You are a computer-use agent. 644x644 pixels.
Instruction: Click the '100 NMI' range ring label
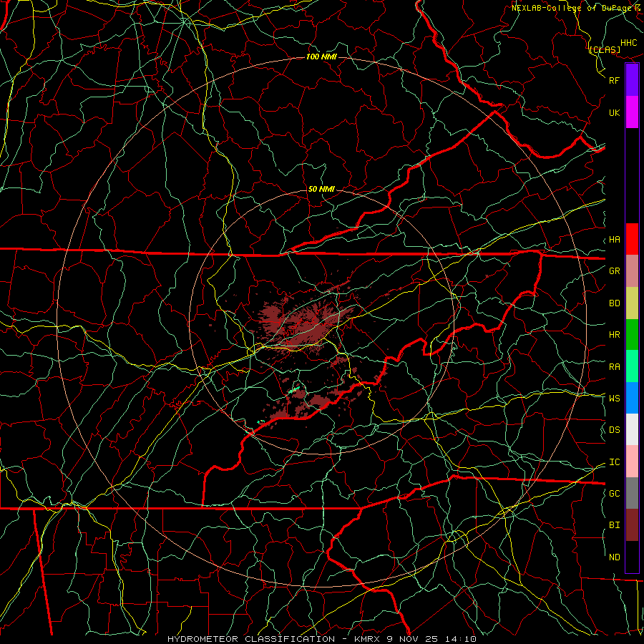[x=321, y=57]
